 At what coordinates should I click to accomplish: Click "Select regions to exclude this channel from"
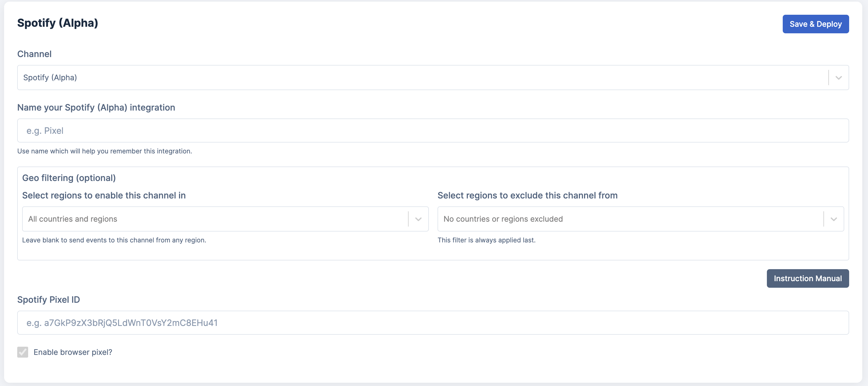pyautogui.click(x=527, y=195)
